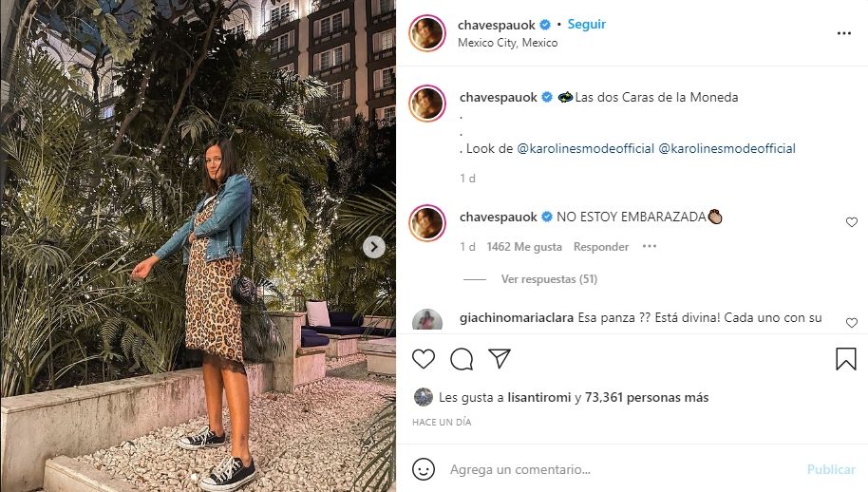Viewport: 868px width, 492px height.
Task: Like the NO ESTOY EMBARAZADA comment
Action: point(852,222)
